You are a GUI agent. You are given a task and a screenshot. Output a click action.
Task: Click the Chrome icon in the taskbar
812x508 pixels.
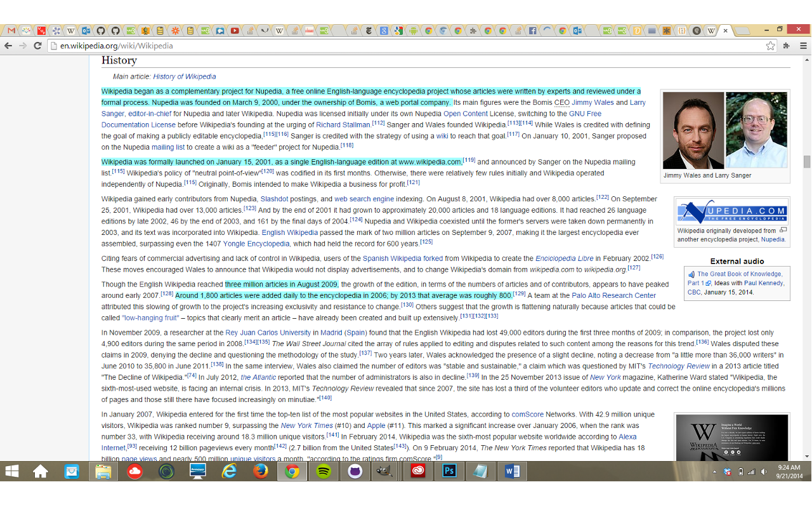[x=292, y=471]
